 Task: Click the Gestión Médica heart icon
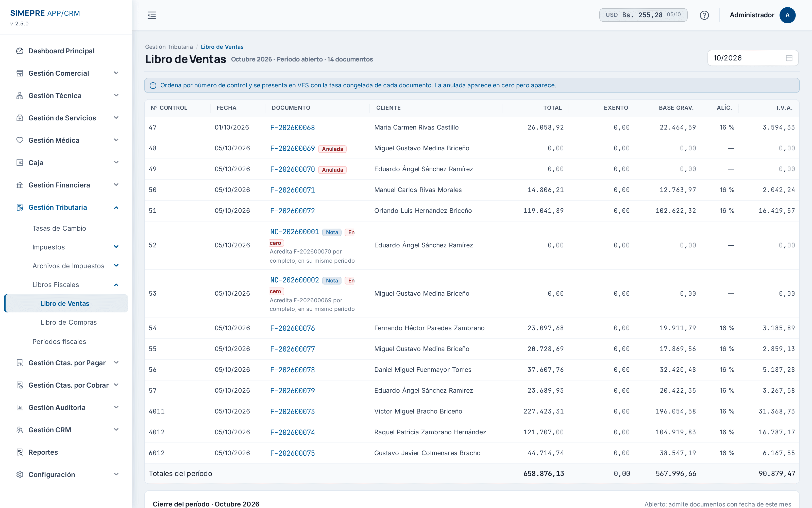(20, 140)
